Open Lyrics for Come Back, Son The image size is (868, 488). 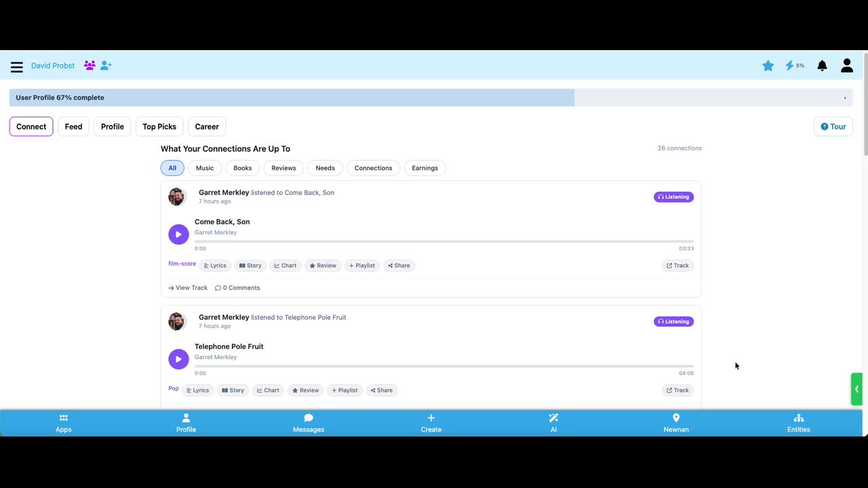[x=214, y=266]
